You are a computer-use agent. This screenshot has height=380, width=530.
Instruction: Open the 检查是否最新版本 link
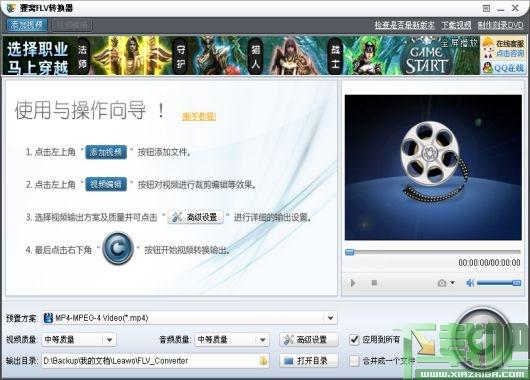[x=404, y=25]
